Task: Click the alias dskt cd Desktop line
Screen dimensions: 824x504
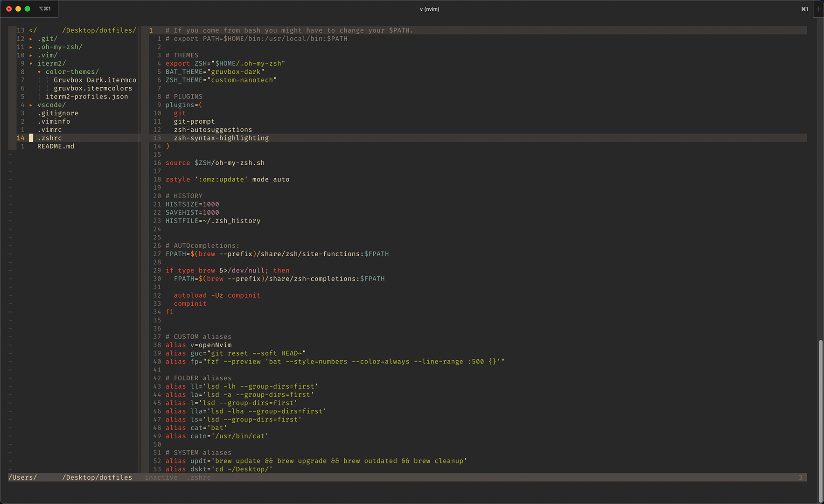Action: pyautogui.click(x=219, y=469)
